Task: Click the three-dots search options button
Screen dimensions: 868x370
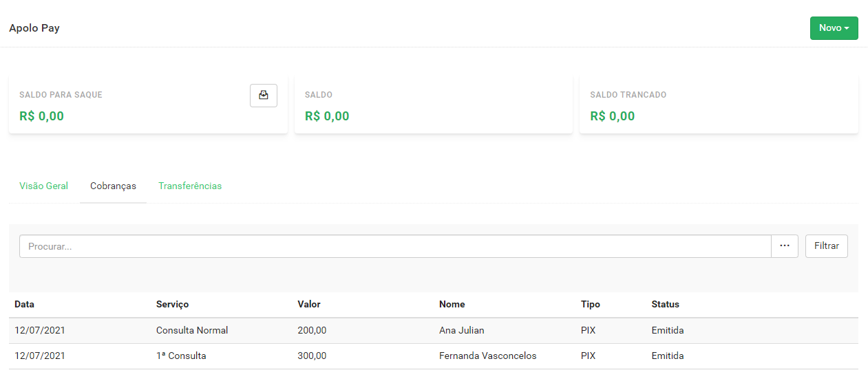Action: point(785,246)
